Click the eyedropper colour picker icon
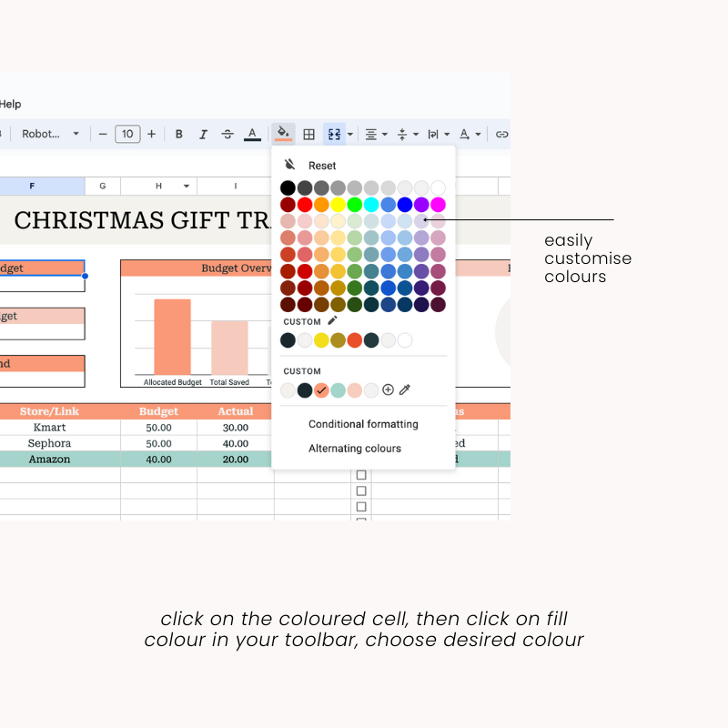Viewport: 728px width, 728px height. (x=405, y=389)
